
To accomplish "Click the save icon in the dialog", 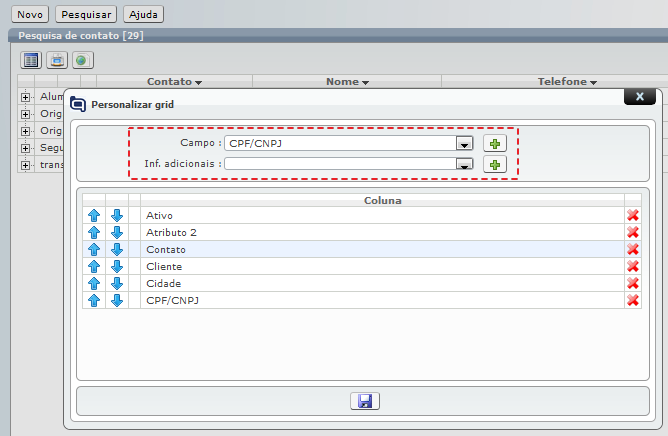I will point(364,401).
